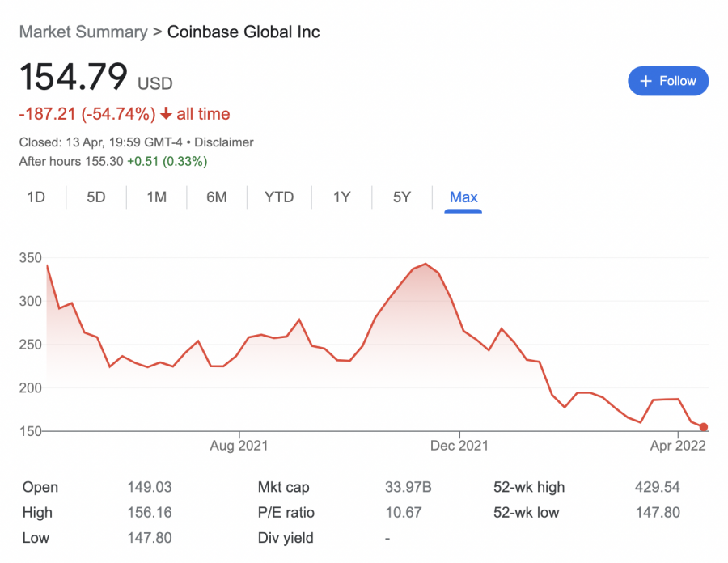Select the 5D chart range
This screenshot has height=563, width=728.
pyautogui.click(x=96, y=197)
